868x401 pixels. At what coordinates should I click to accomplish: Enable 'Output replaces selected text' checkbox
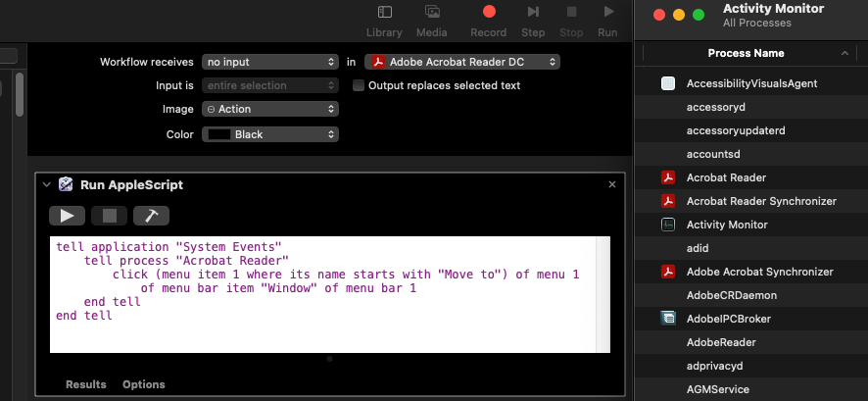359,86
